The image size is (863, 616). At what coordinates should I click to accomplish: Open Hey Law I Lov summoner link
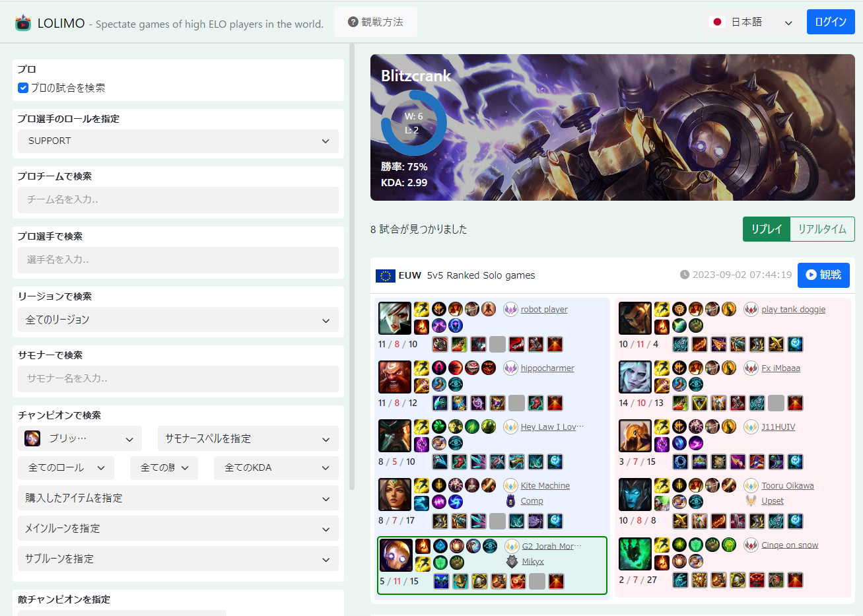[x=552, y=427]
